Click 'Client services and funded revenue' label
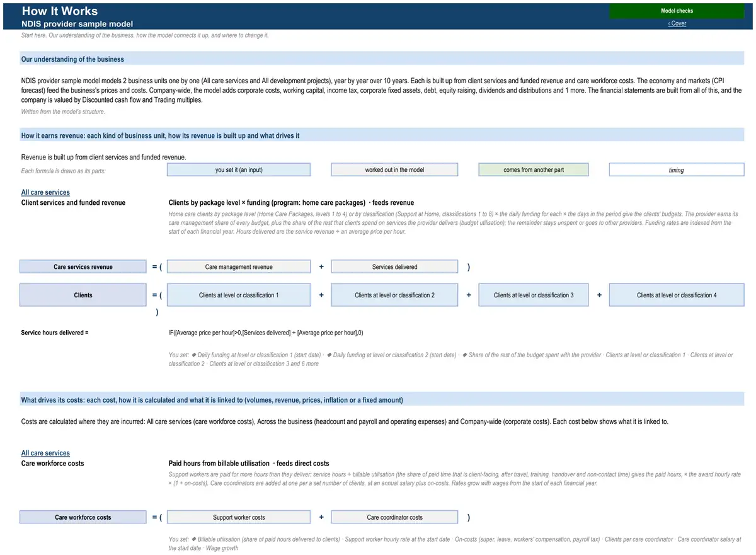The image size is (756, 555). [73, 203]
